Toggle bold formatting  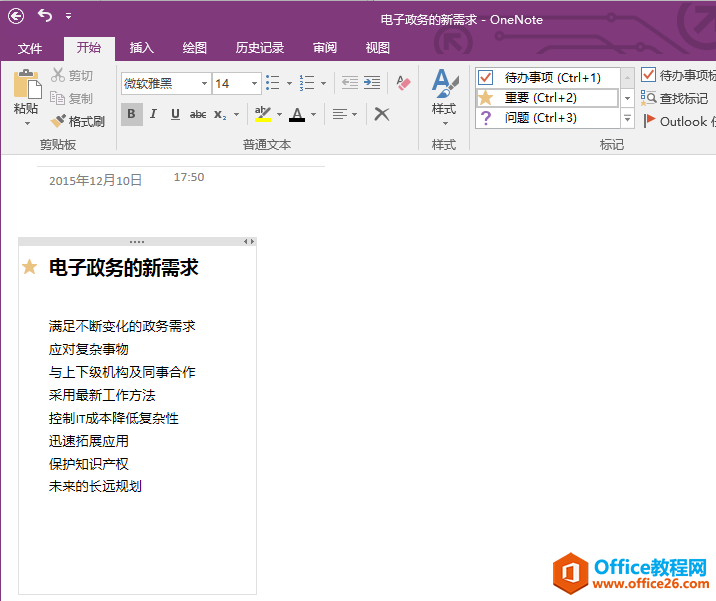[x=132, y=114]
